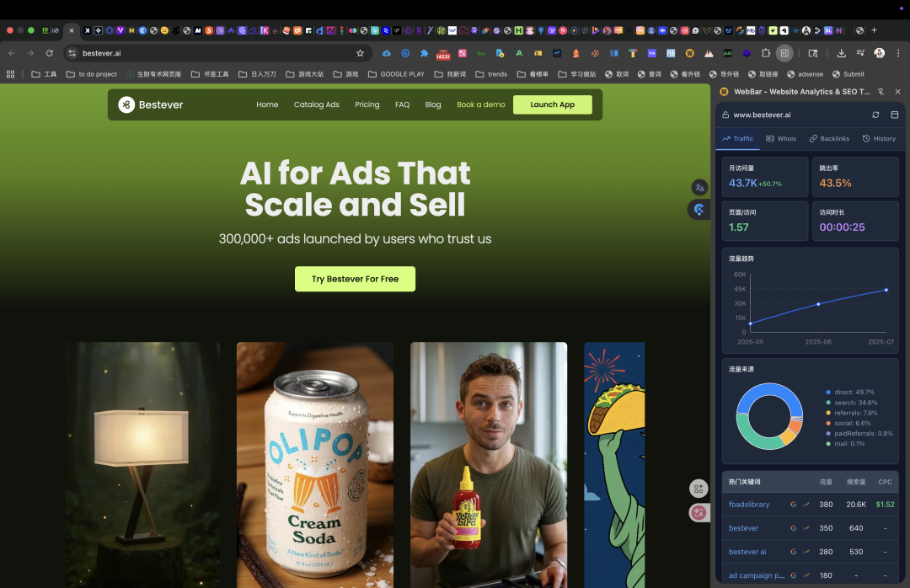Click the red 14221 badge extension icon
The height and width of the screenshot is (588, 910).
coord(443,54)
